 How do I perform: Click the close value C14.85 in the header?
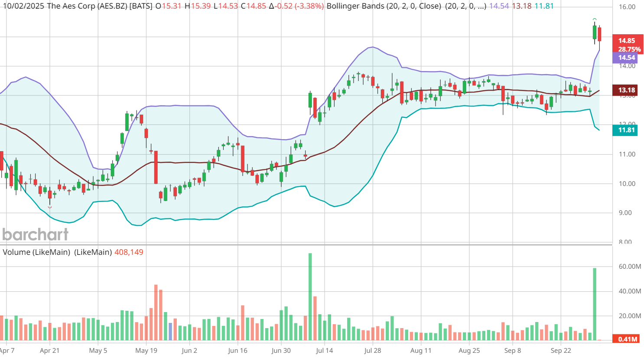coord(254,6)
